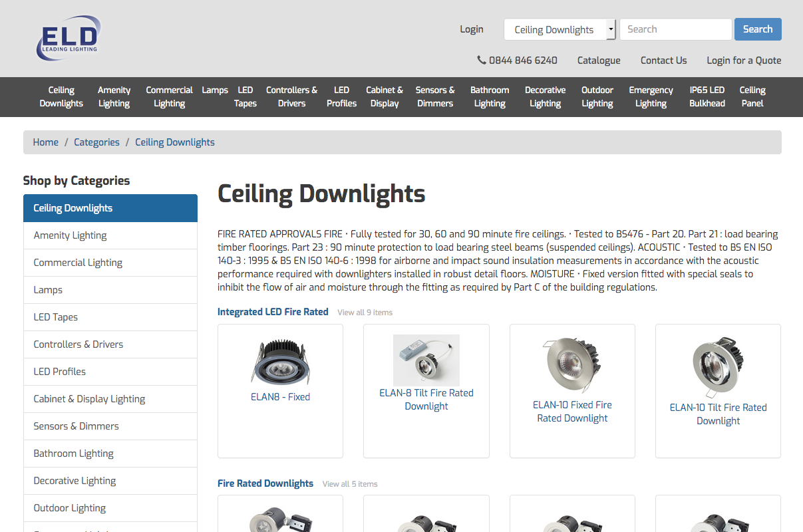Choose Sensors & Dimmers in the sidebar
803x532 pixels.
[77, 426]
